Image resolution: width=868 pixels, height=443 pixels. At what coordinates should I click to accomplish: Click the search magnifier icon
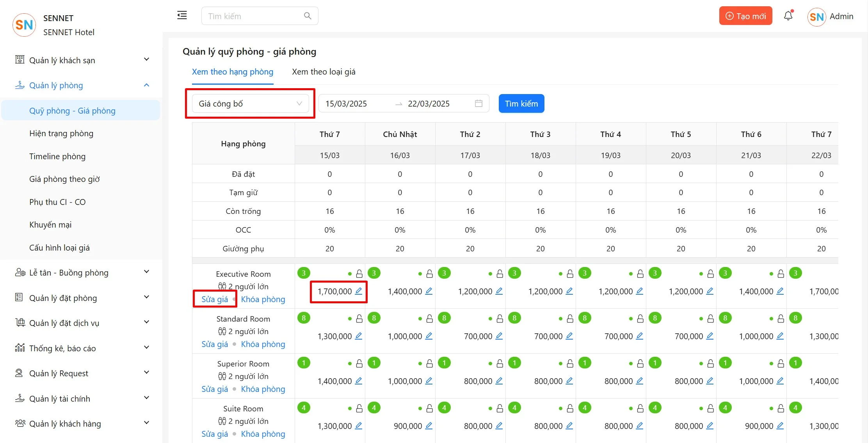point(308,16)
